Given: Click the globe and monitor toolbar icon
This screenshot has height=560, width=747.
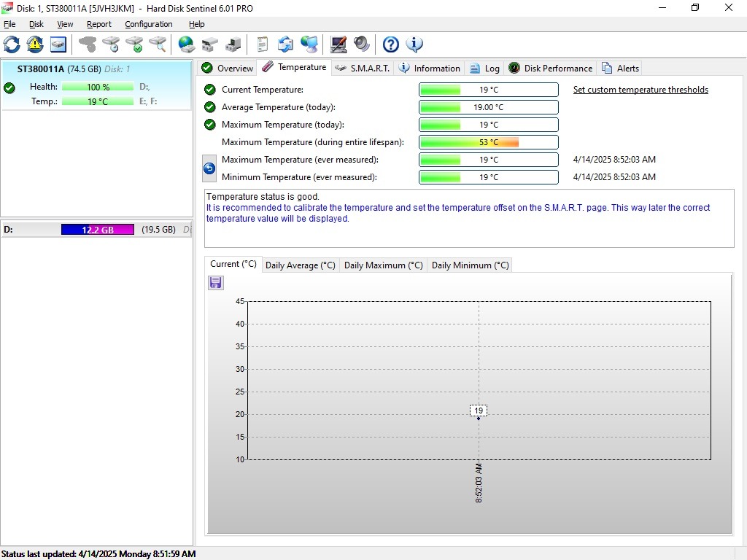Looking at the screenshot, I should click(309, 44).
